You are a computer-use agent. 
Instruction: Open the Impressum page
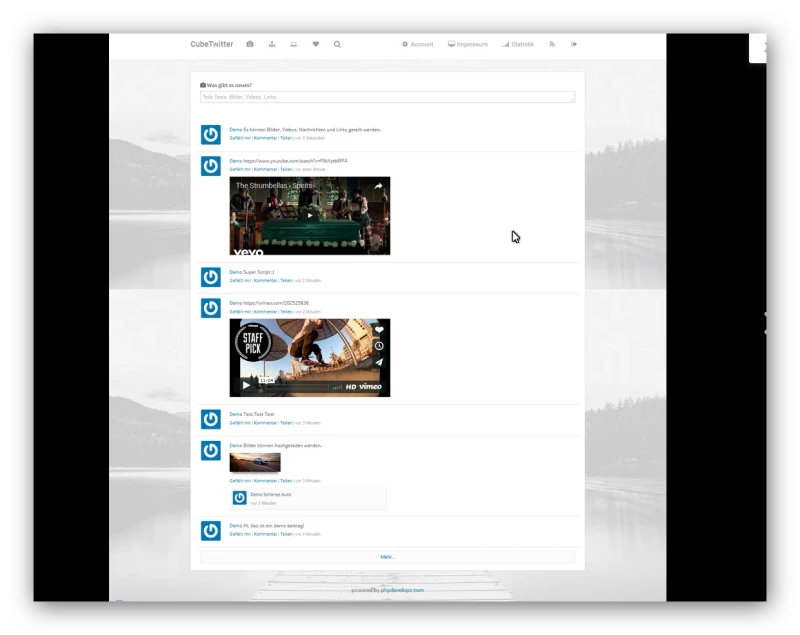point(468,44)
